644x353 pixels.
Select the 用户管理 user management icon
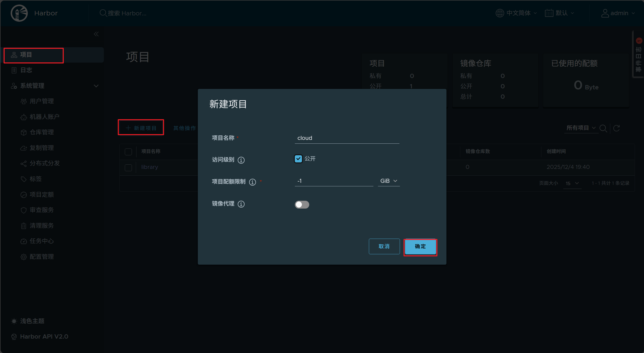[x=23, y=101]
